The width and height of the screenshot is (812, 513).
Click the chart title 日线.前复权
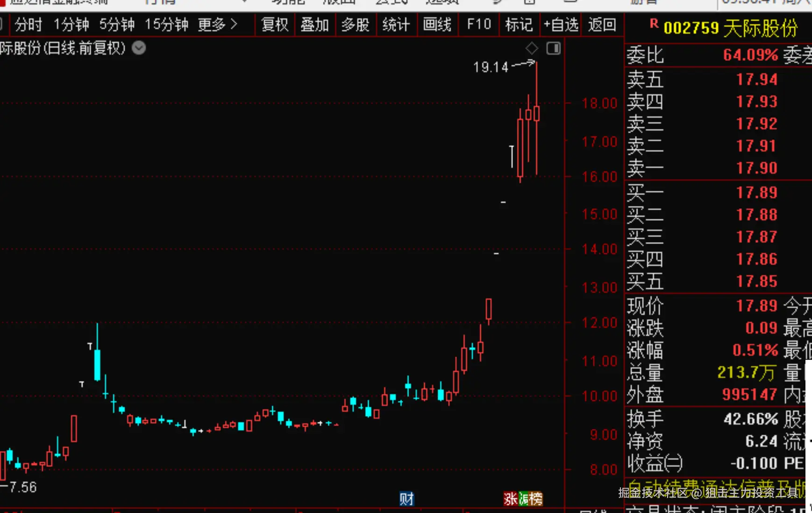click(85, 48)
